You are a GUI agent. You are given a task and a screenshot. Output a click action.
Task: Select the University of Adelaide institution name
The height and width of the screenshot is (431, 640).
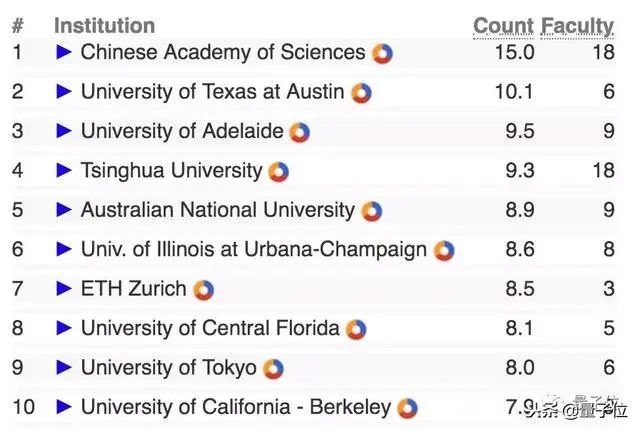tap(182, 131)
